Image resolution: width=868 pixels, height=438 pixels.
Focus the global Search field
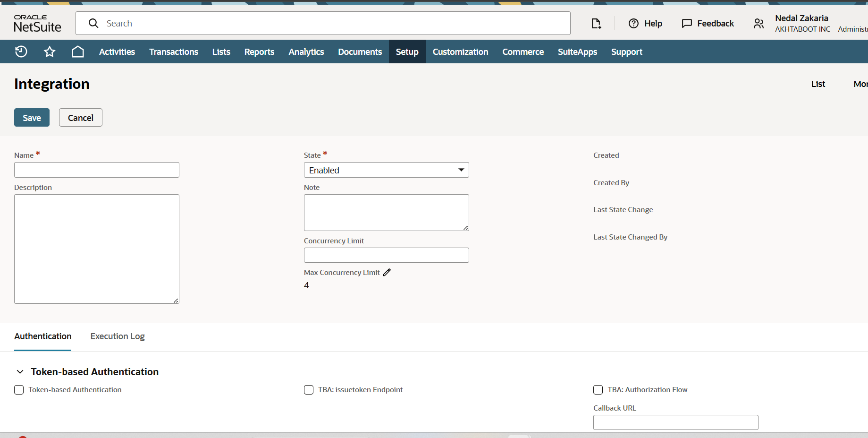coord(323,23)
